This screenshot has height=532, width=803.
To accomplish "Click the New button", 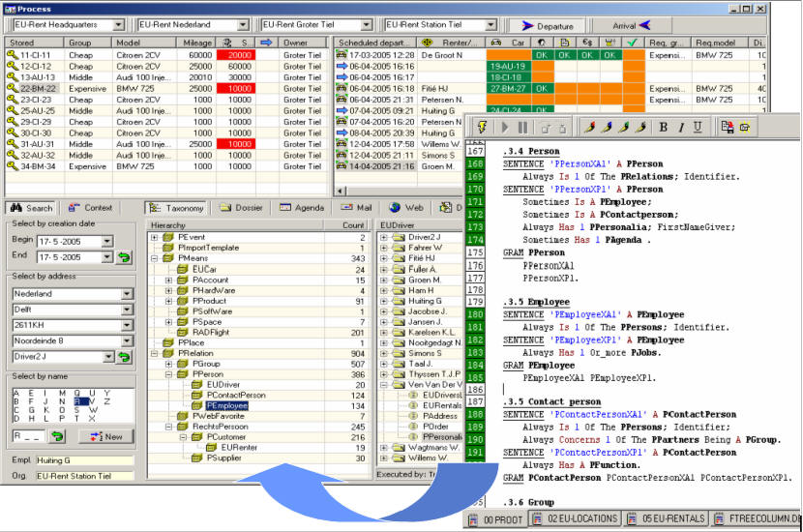I will point(106,436).
